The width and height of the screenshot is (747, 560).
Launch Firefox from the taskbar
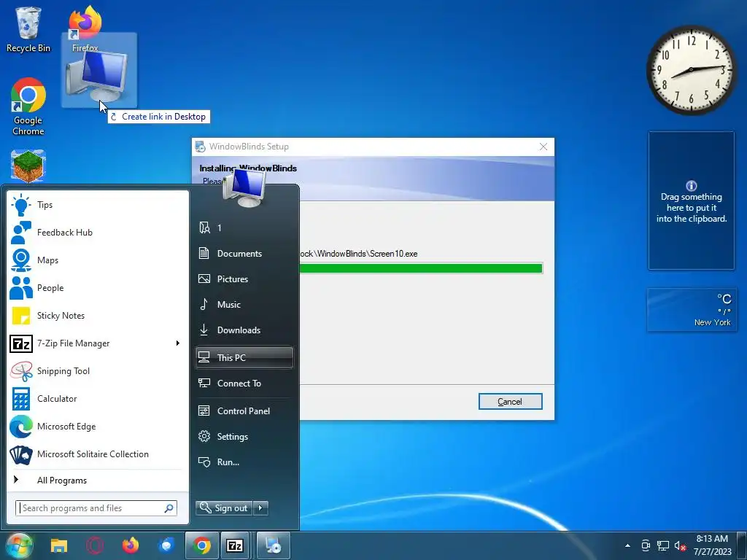point(131,545)
